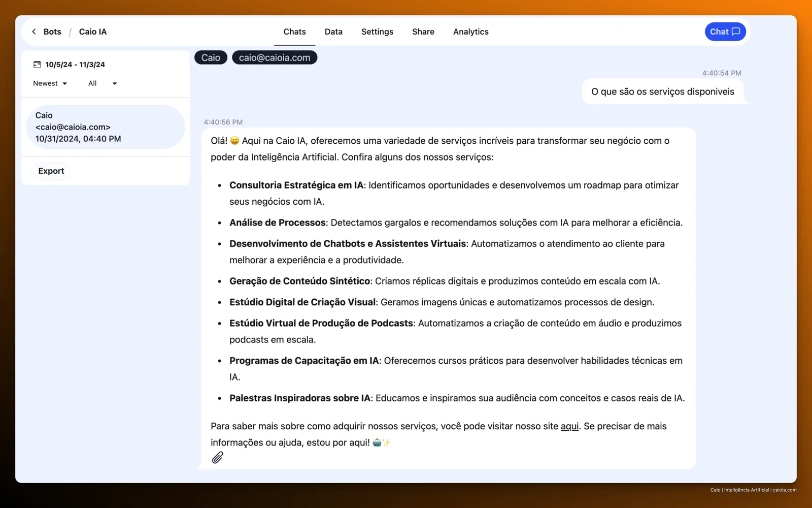
Task: Switch to the Chats tab
Action: [x=294, y=31]
